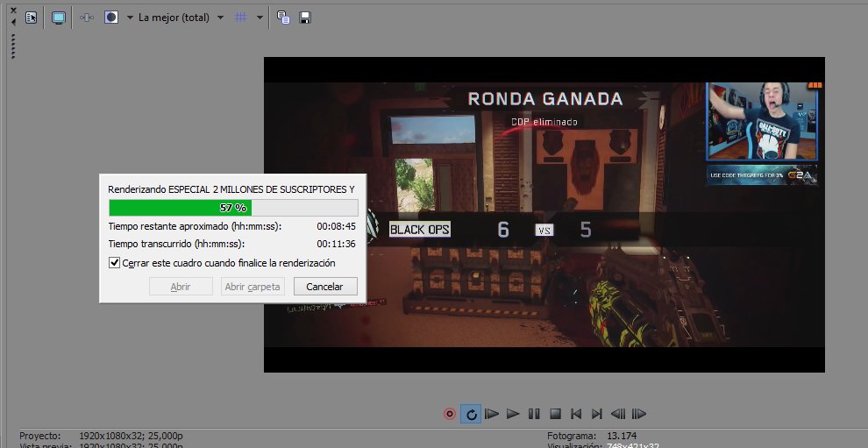Click the 'Tiempo transcurrido' label
This screenshot has height=448, width=868.
tap(176, 245)
